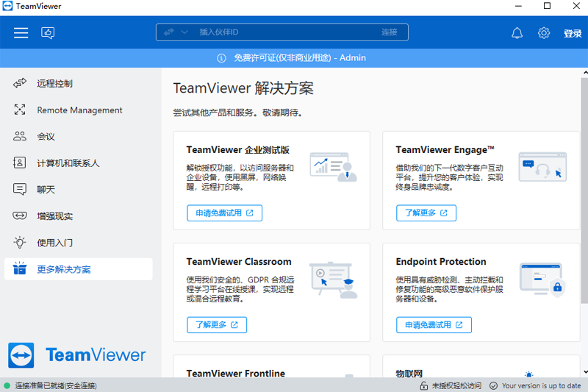Open the notifications bell
Screen dimensions: 588x392
point(517,33)
